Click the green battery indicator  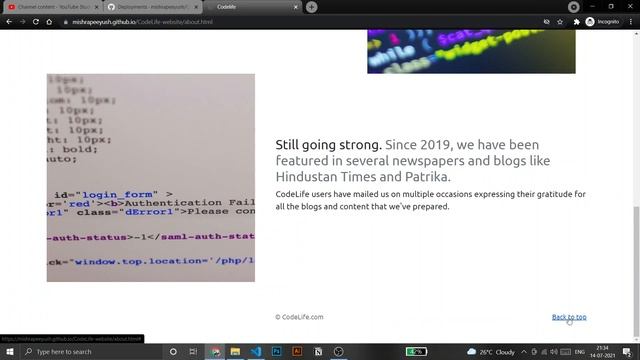pyautogui.click(x=416, y=351)
